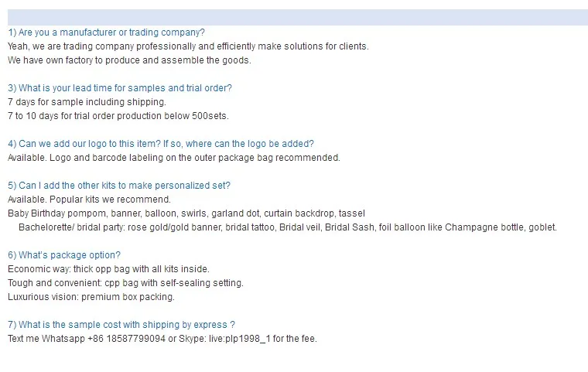Click the "We have own factory" line

129,60
